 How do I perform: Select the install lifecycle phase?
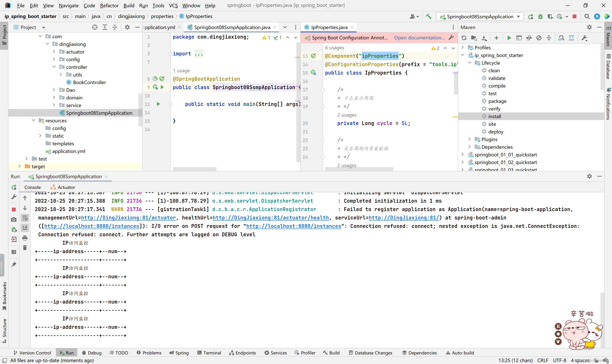(494, 116)
